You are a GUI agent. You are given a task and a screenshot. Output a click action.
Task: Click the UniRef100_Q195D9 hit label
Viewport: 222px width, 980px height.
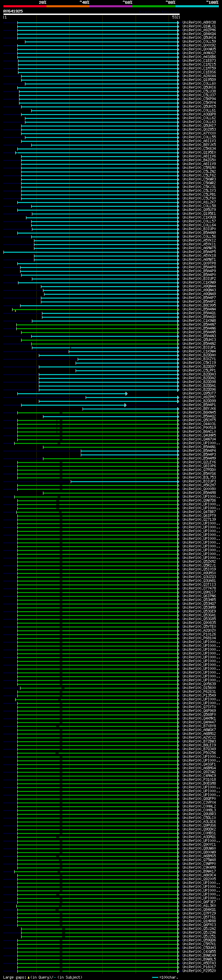199,80
